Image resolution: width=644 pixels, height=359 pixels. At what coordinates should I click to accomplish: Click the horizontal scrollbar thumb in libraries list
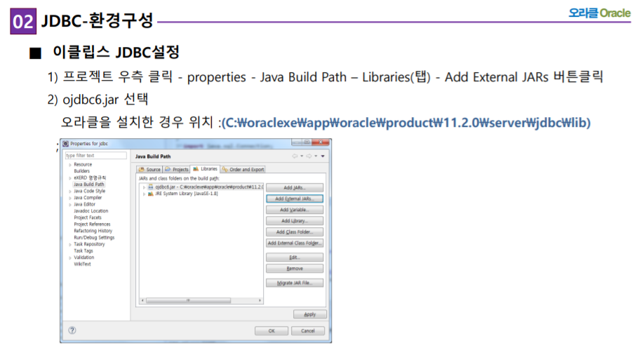pos(188,300)
